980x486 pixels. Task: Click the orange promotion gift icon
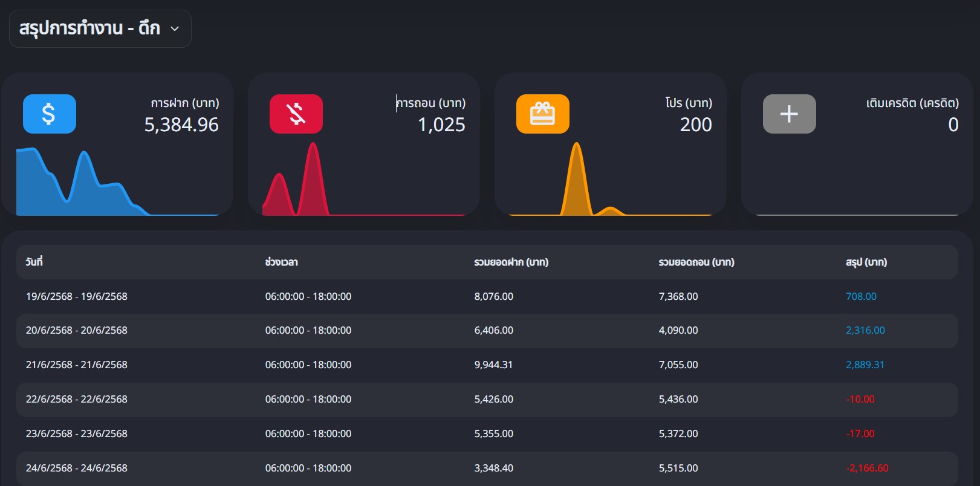tap(542, 114)
